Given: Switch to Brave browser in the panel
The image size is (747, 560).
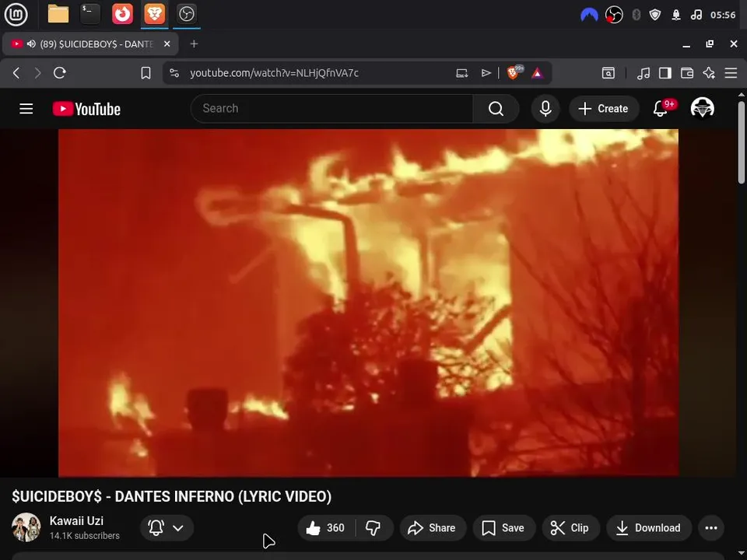Looking at the screenshot, I should pyautogui.click(x=154, y=14).
